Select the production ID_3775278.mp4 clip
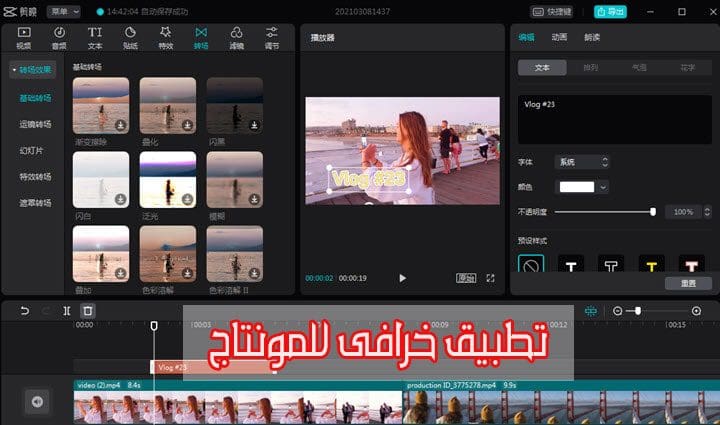720x425 pixels. point(561,402)
